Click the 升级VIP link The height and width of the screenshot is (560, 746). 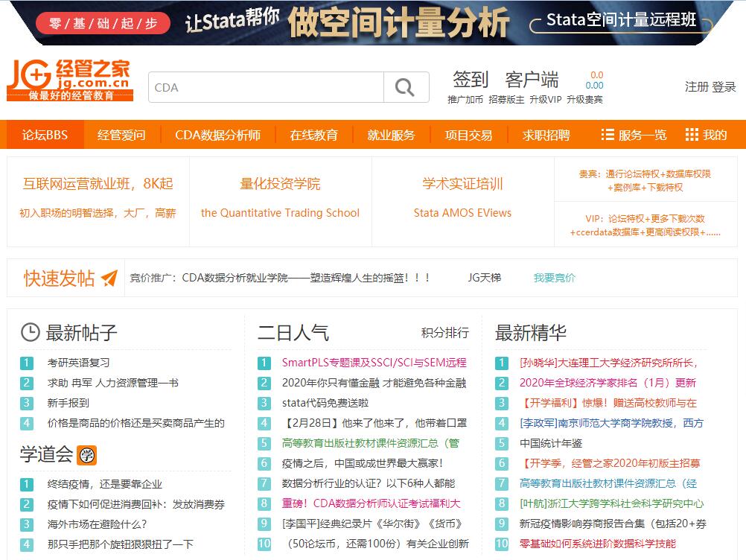[x=546, y=100]
